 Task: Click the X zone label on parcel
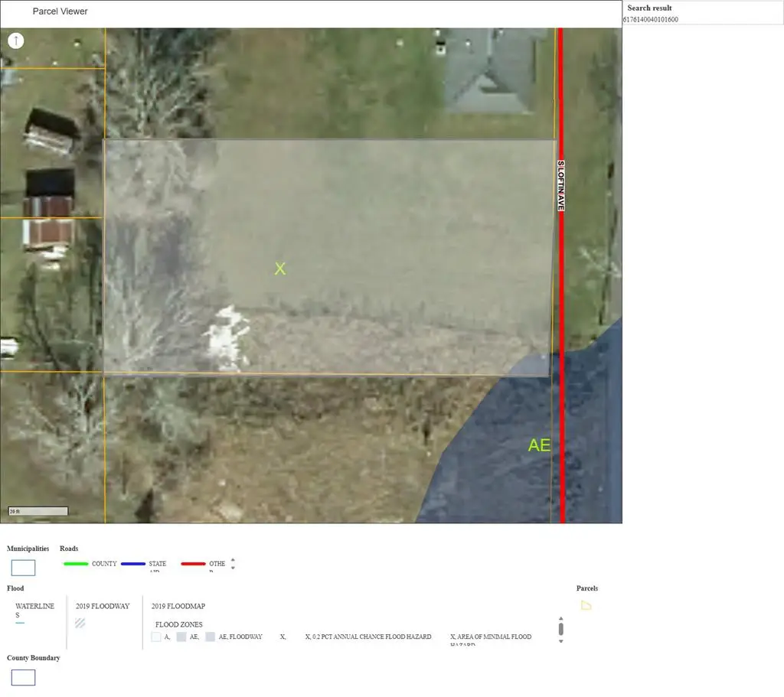(280, 269)
